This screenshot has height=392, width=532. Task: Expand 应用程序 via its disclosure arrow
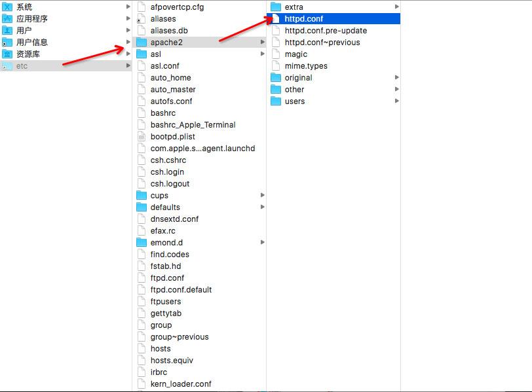(x=128, y=18)
